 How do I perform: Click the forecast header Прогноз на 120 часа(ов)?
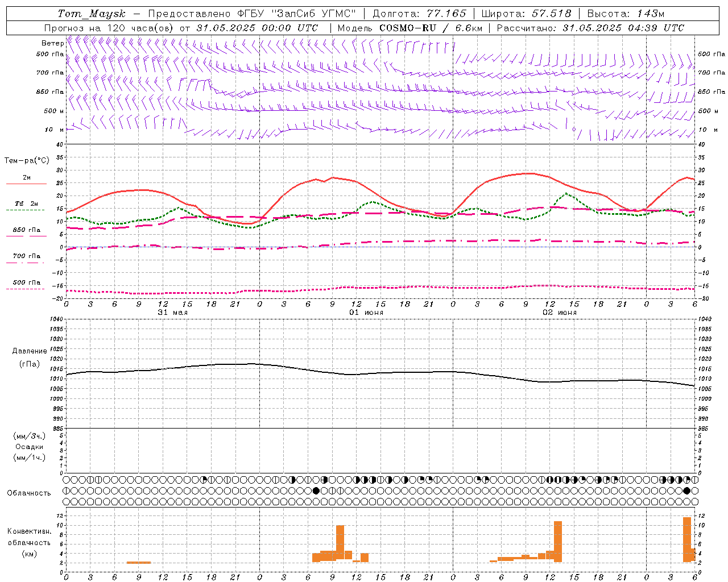(x=109, y=28)
